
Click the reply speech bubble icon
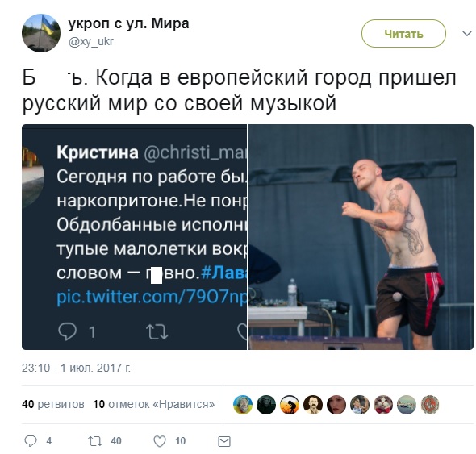click(31, 441)
